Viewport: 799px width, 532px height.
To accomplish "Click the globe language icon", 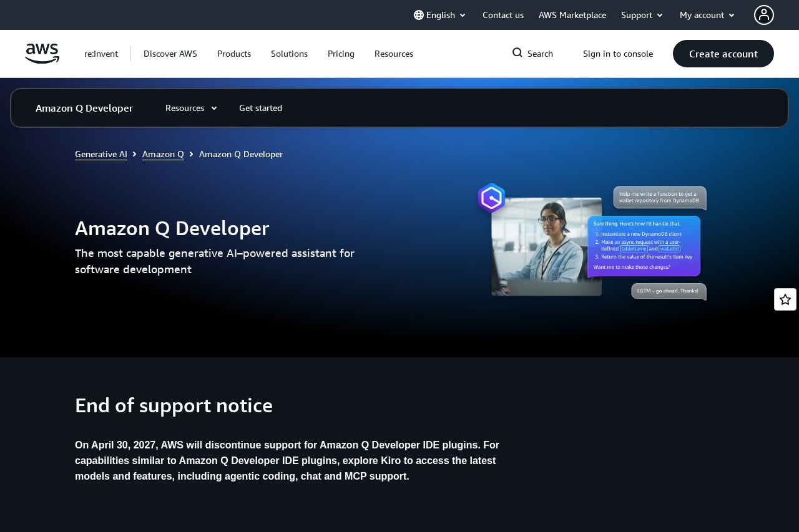I will 419,15.
